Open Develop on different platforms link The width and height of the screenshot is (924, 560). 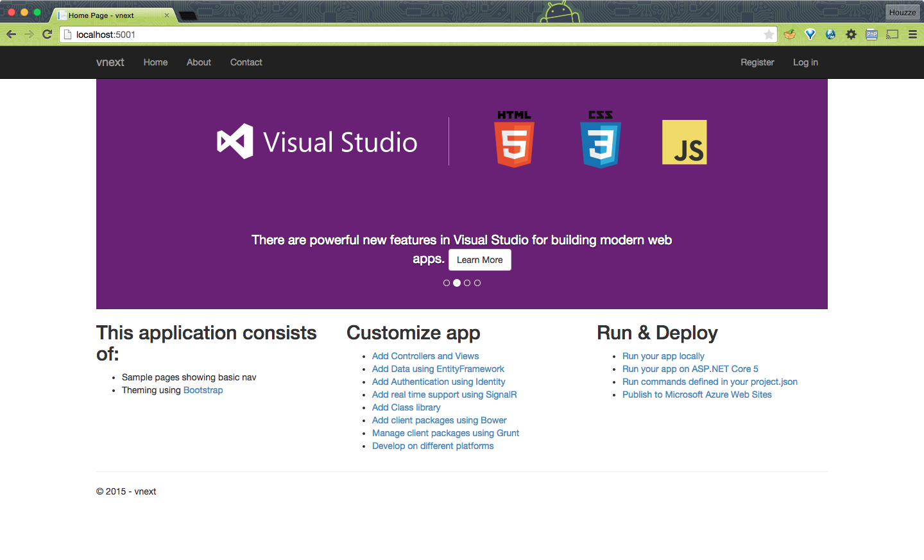[433, 446]
